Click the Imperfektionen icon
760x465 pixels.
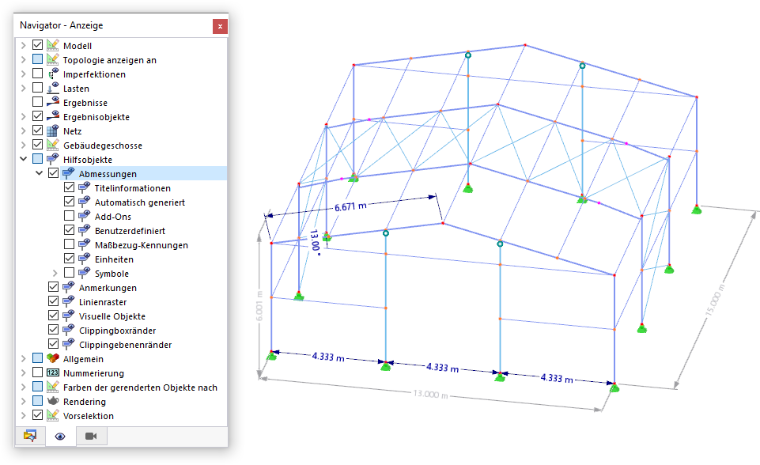(x=53, y=74)
